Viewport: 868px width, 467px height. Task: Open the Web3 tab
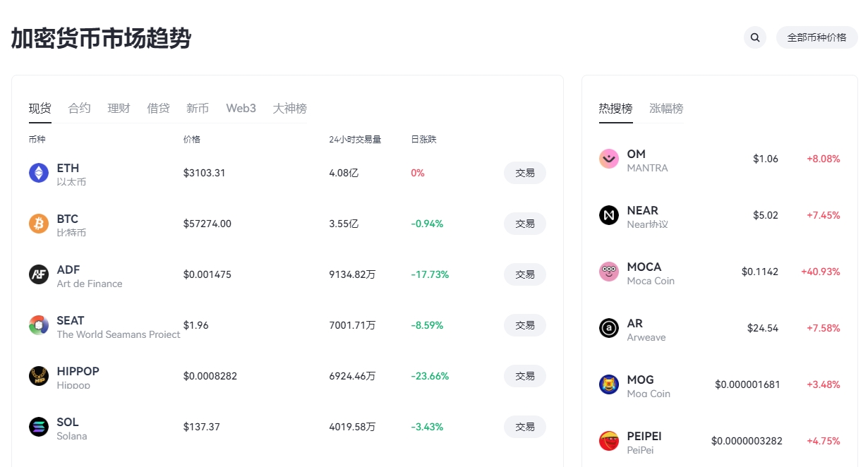[x=241, y=108]
